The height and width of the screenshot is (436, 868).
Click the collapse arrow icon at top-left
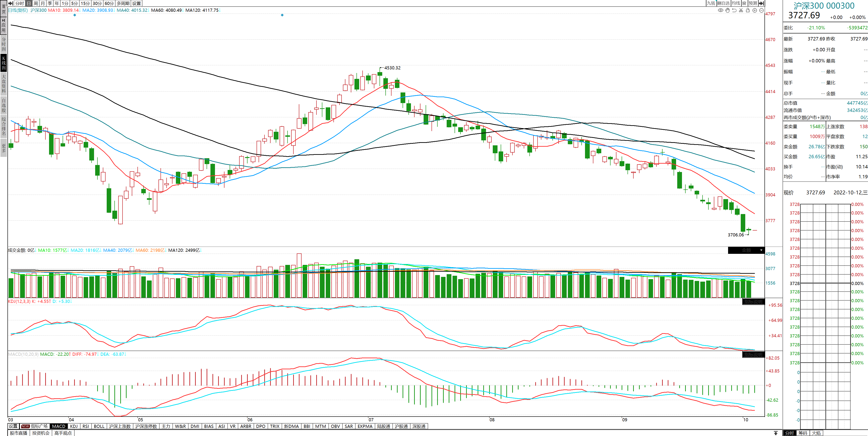tap(11, 3)
